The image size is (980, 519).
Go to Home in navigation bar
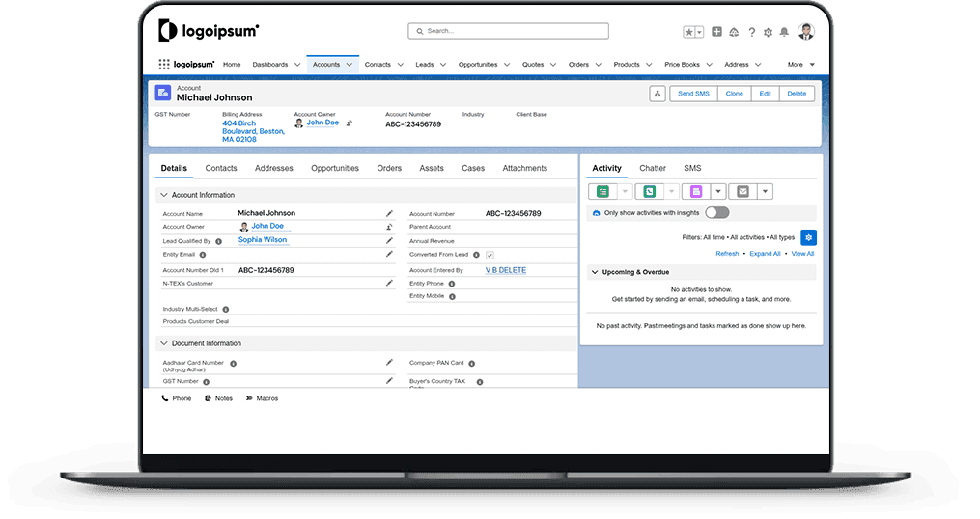(232, 65)
